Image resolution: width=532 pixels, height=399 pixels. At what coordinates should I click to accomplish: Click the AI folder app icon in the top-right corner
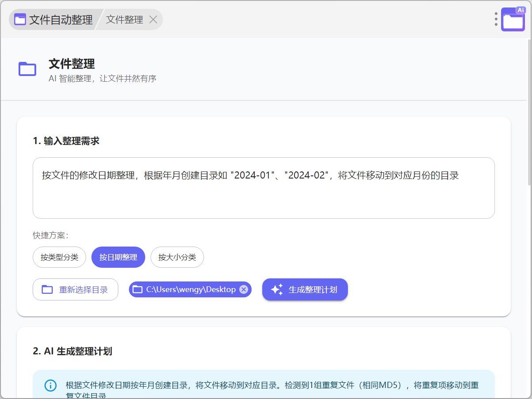pos(513,20)
